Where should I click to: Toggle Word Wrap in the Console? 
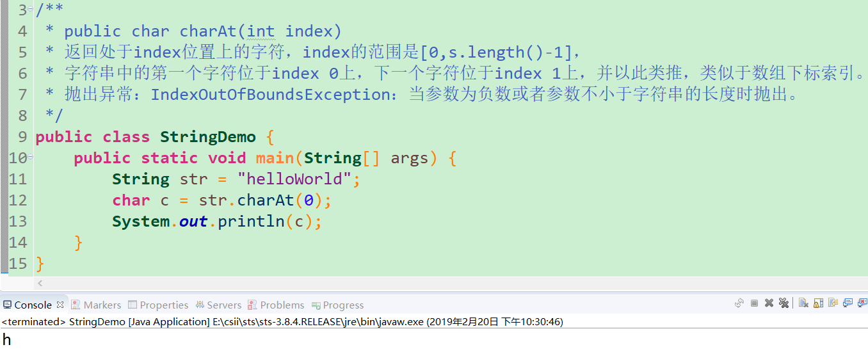pyautogui.click(x=833, y=303)
